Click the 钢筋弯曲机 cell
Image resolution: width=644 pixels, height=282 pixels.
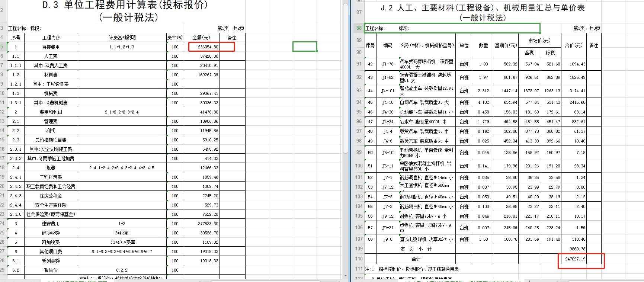(x=427, y=206)
